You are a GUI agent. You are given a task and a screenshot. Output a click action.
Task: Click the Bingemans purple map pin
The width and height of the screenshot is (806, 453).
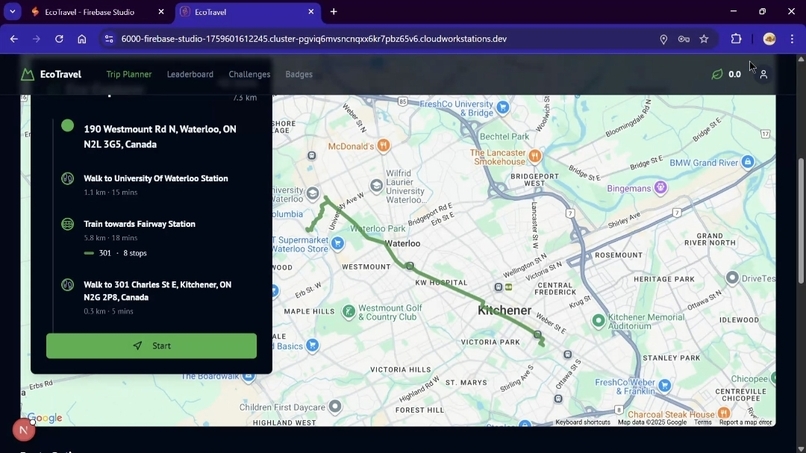(x=661, y=188)
